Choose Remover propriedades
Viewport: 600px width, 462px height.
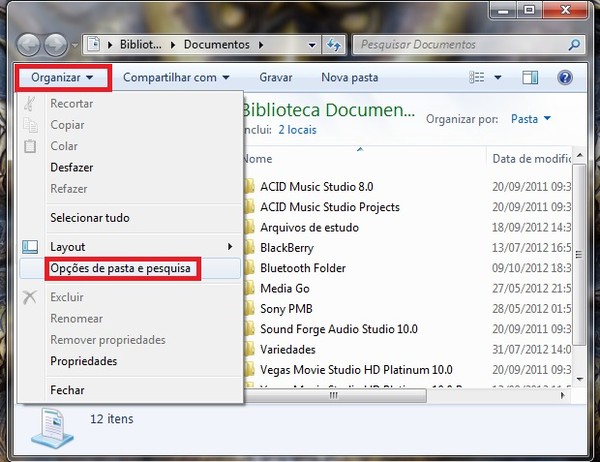coord(130,340)
